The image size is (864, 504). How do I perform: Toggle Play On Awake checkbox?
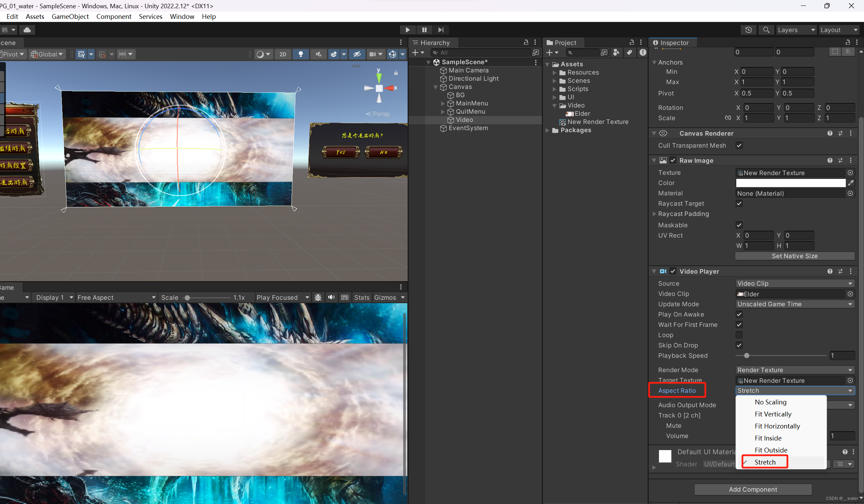[x=739, y=314]
